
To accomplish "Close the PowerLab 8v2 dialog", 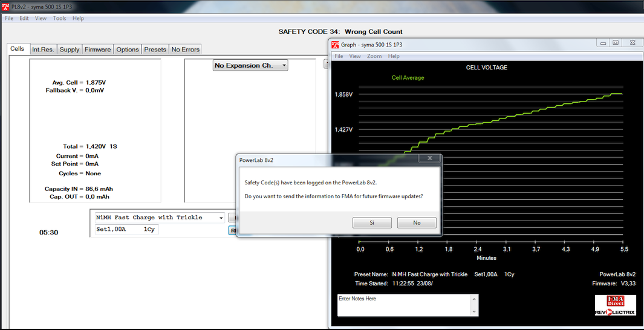I will pyautogui.click(x=429, y=158).
